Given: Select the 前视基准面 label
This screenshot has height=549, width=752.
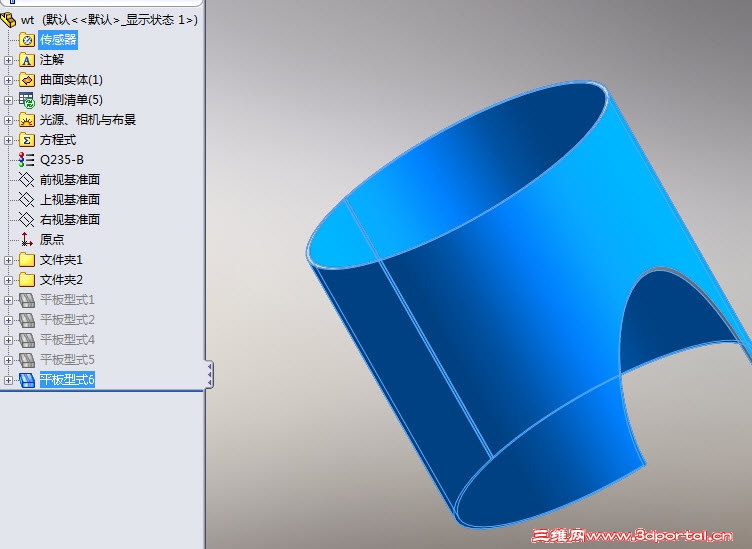Looking at the screenshot, I should (70, 180).
